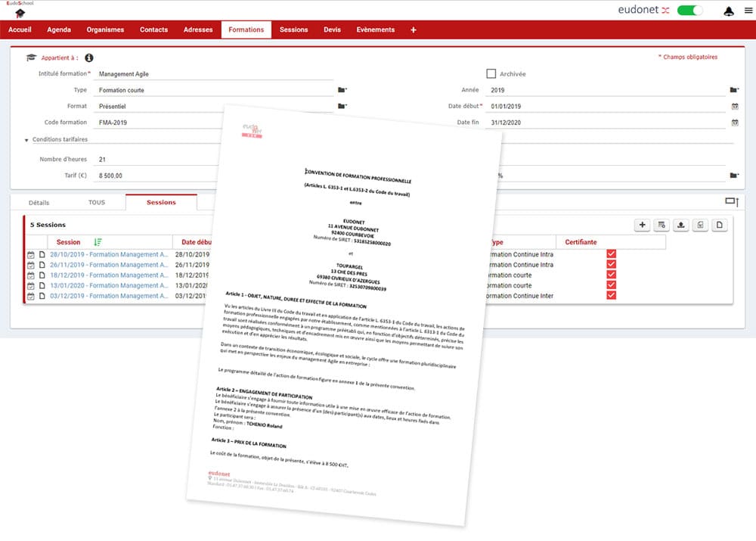
Task: Click the info icon next to Appartient à
Action: pyautogui.click(x=88, y=58)
